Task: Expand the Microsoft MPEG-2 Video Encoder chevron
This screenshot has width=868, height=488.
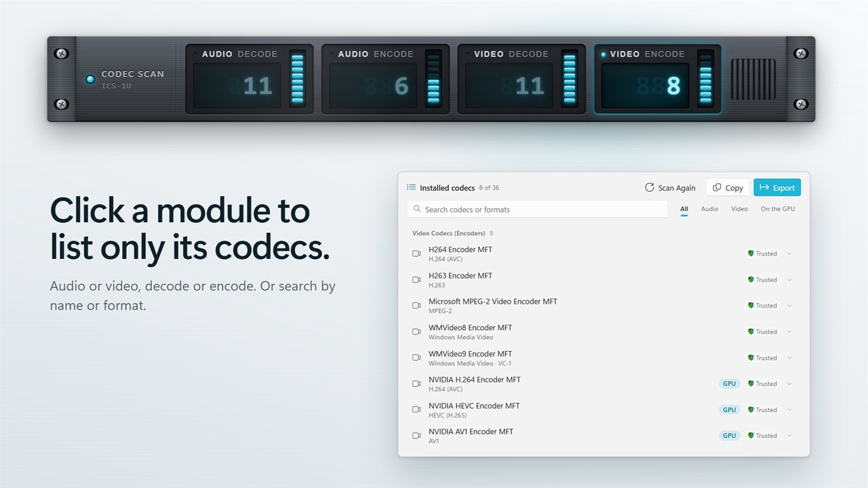Action: (789, 306)
